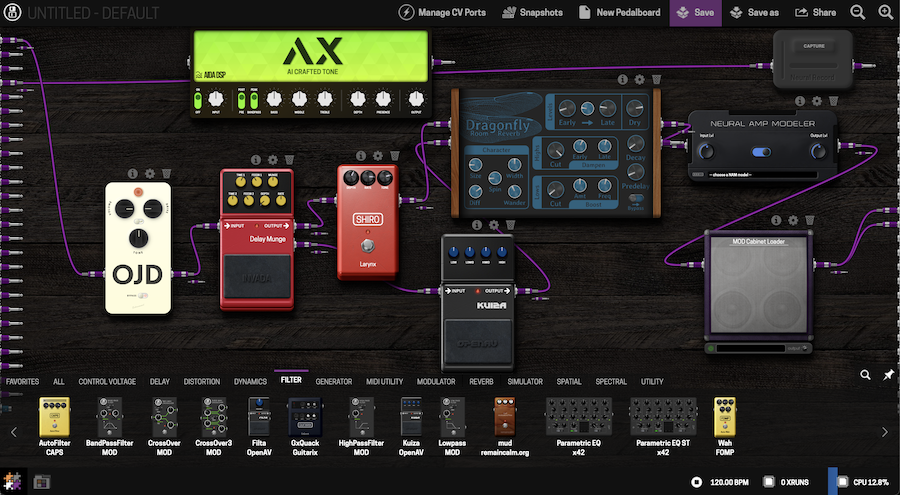Flip the Neural Amp Modeler blue enable switch
This screenshot has width=900, height=495.
pyautogui.click(x=762, y=152)
